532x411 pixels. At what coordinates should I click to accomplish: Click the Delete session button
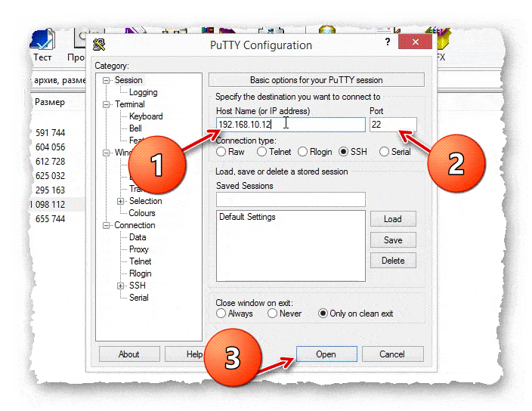click(393, 261)
